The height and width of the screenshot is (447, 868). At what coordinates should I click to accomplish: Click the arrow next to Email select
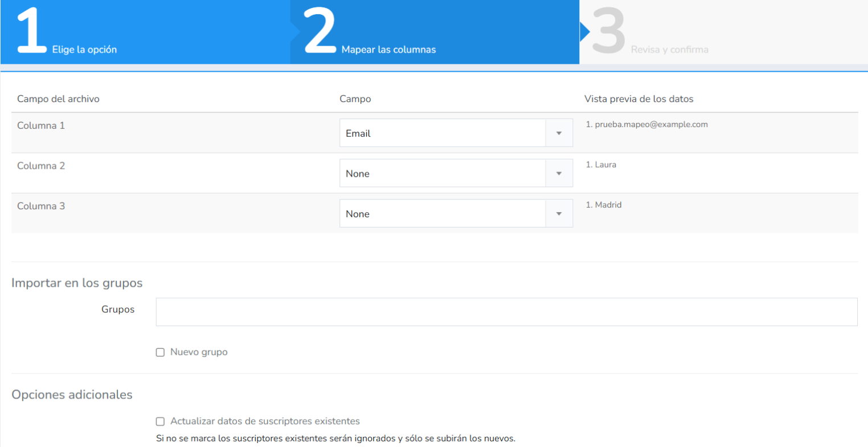[559, 133]
